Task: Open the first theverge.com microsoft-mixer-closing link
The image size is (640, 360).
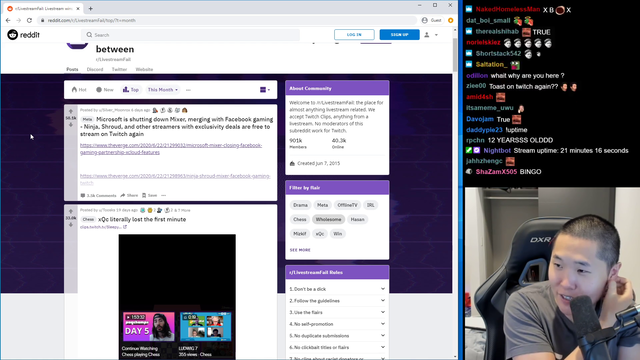Action: pyautogui.click(x=171, y=149)
